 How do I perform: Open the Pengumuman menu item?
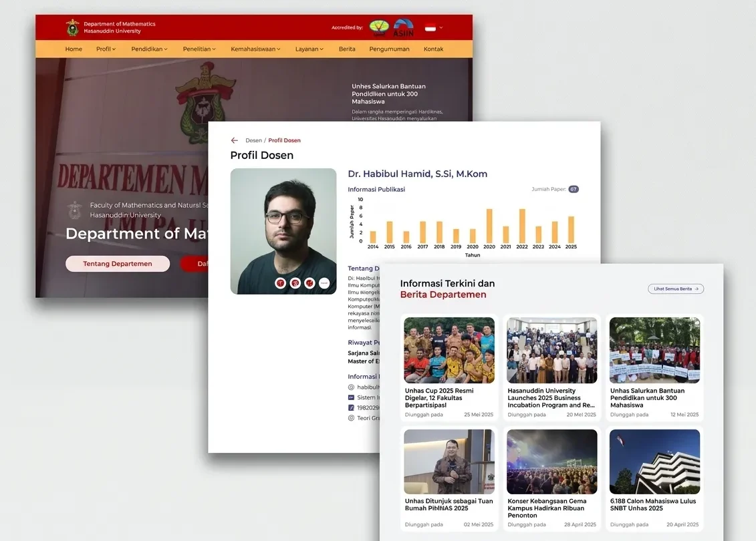[389, 49]
